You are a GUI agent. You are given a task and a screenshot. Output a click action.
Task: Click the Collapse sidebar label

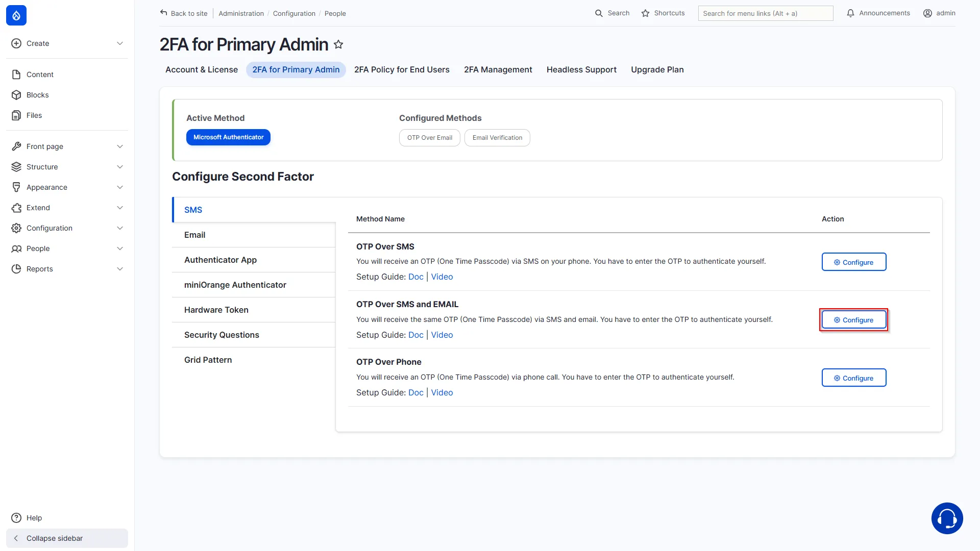(x=55, y=538)
